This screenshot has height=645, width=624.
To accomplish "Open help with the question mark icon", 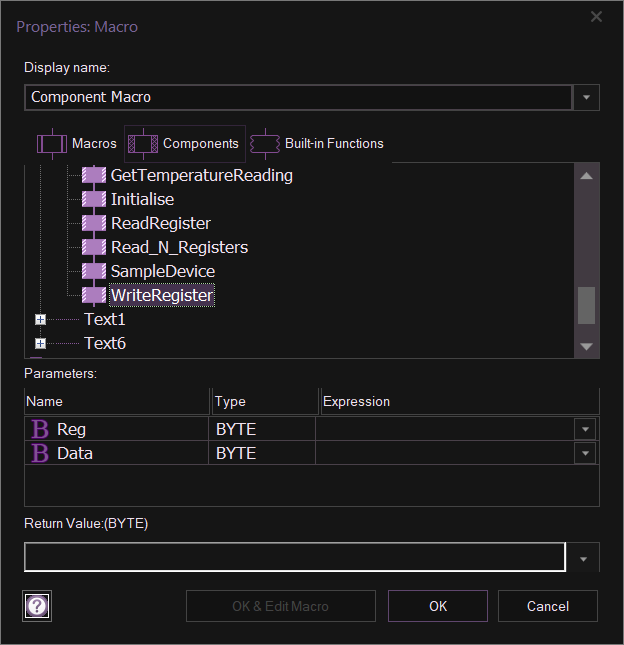I will click(x=37, y=606).
